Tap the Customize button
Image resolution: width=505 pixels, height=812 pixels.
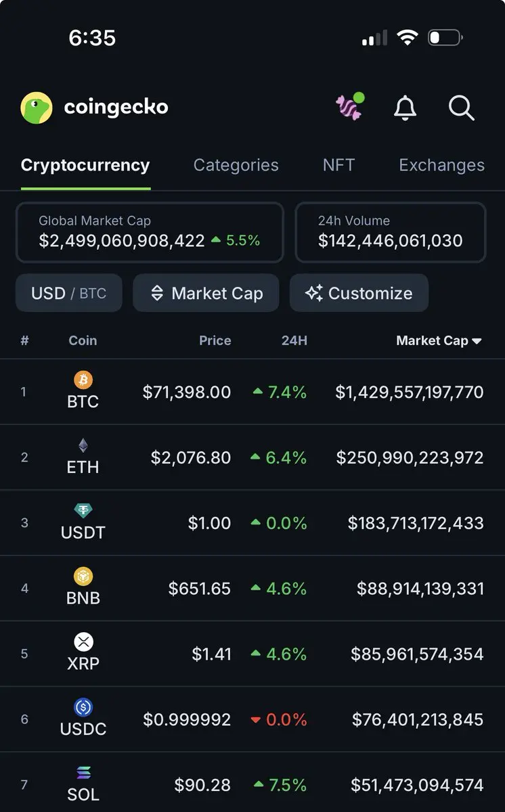(359, 293)
